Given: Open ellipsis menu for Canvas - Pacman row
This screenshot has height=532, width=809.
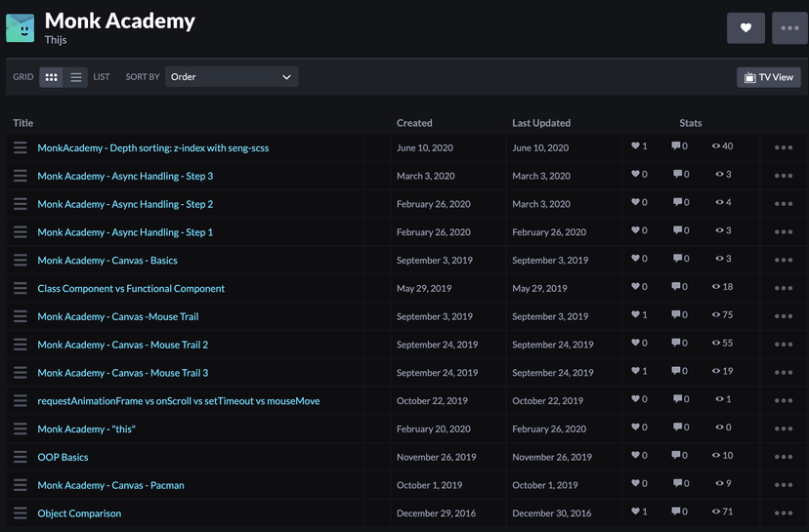Looking at the screenshot, I should (783, 485).
